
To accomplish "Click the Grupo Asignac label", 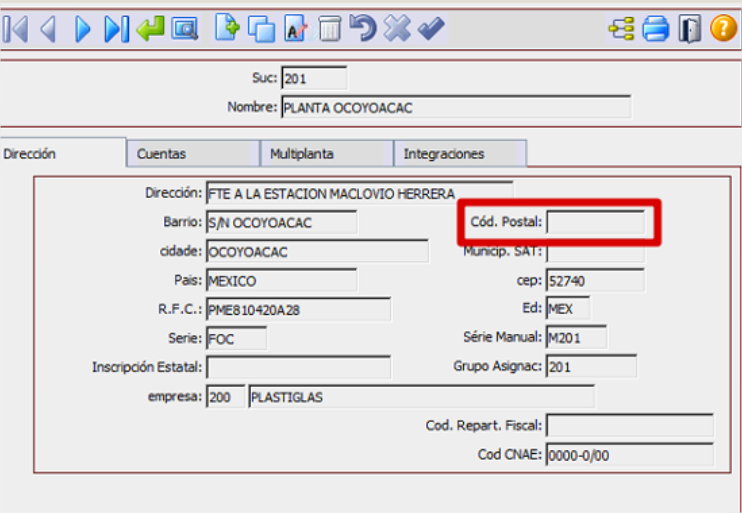I will 497,366.
